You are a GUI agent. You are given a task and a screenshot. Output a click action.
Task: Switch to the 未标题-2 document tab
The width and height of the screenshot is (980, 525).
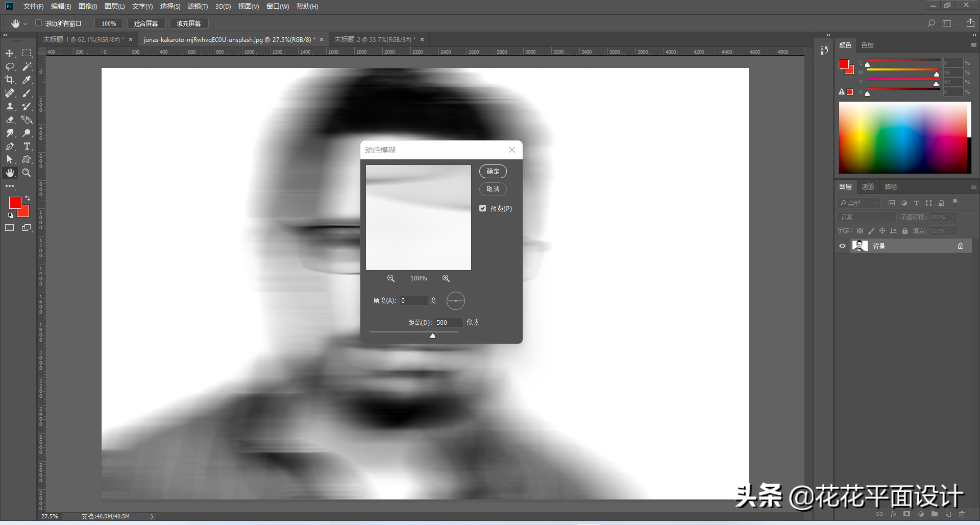tap(375, 39)
